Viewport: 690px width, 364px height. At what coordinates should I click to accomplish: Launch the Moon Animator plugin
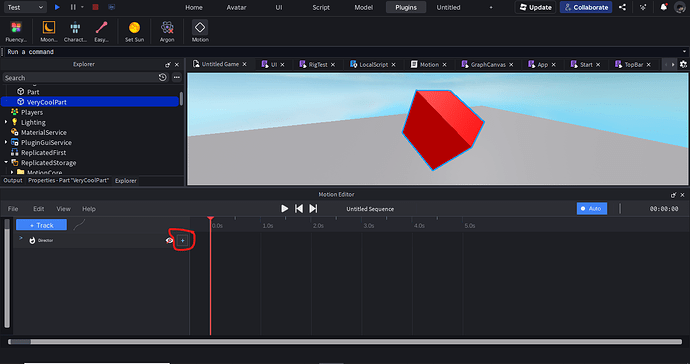pyautogui.click(x=48, y=31)
